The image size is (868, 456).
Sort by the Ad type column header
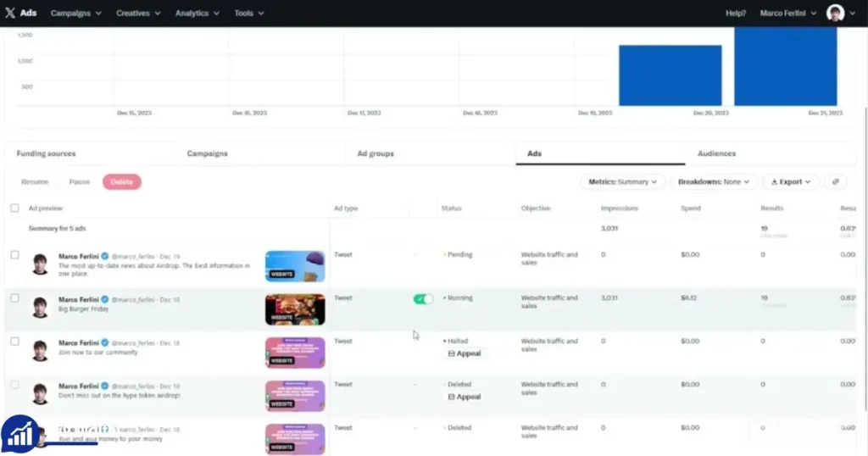click(346, 208)
